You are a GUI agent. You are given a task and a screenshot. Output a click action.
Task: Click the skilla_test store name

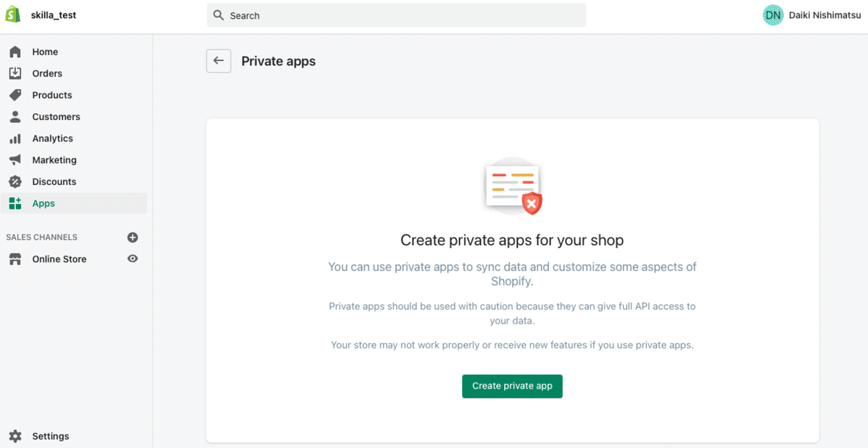click(x=54, y=15)
